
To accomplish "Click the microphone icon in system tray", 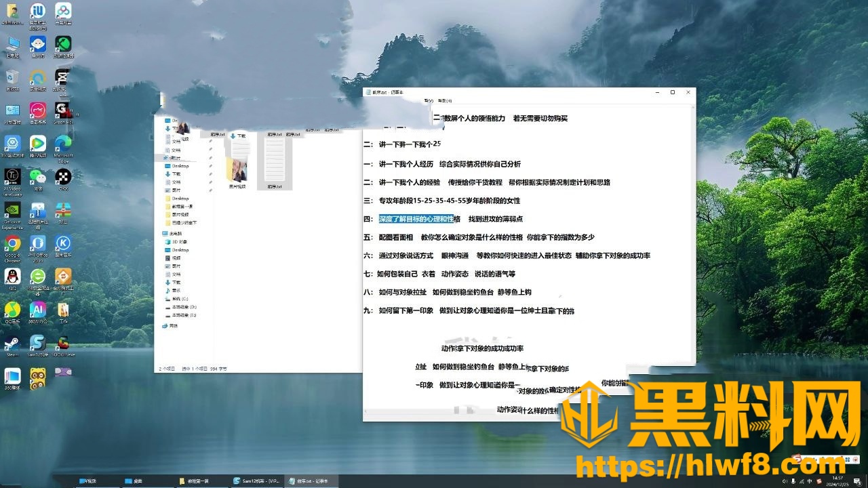I will click(793, 481).
